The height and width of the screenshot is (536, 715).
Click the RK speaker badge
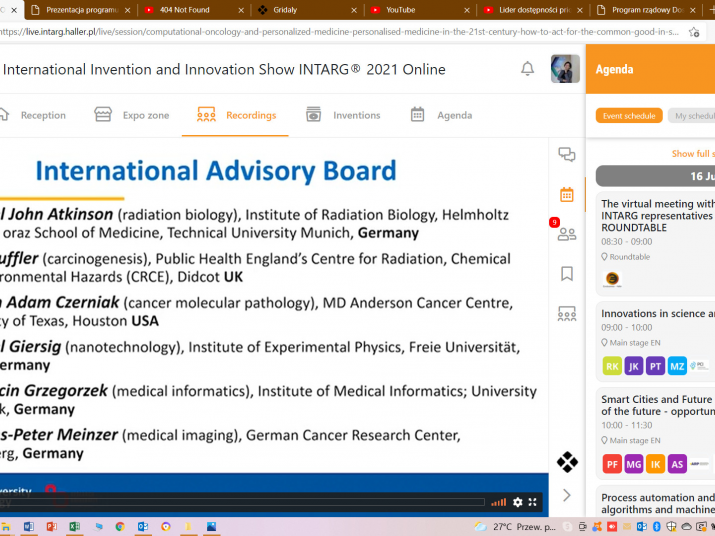(612, 366)
